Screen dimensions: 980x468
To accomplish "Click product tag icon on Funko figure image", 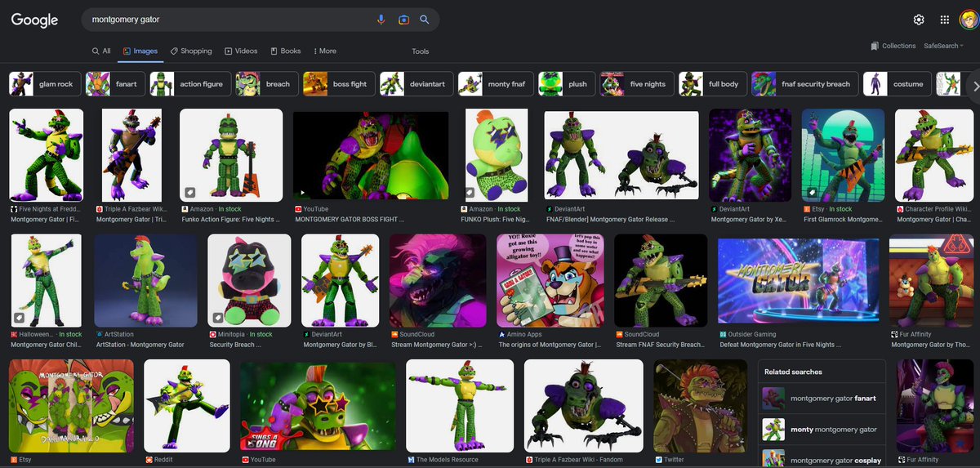I will coord(189,192).
